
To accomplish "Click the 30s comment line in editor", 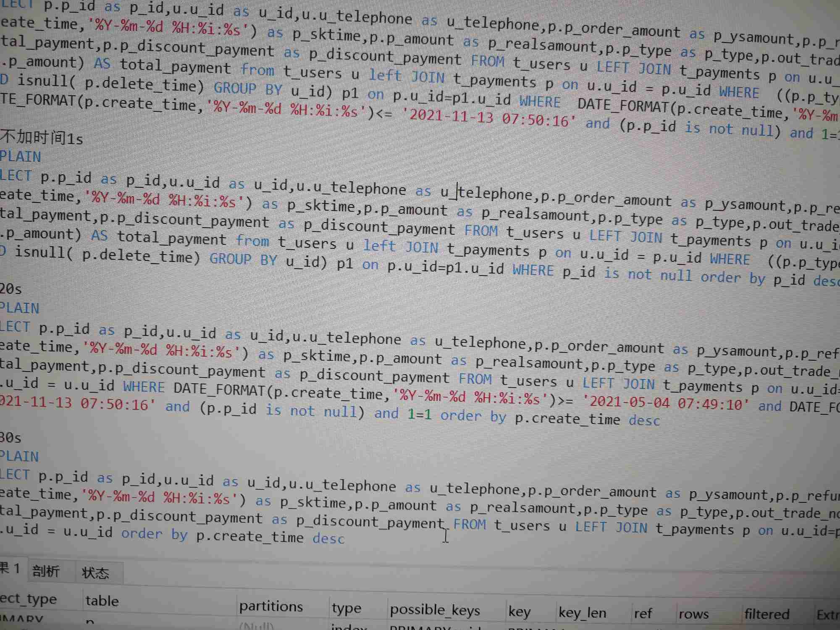I will coord(11,438).
